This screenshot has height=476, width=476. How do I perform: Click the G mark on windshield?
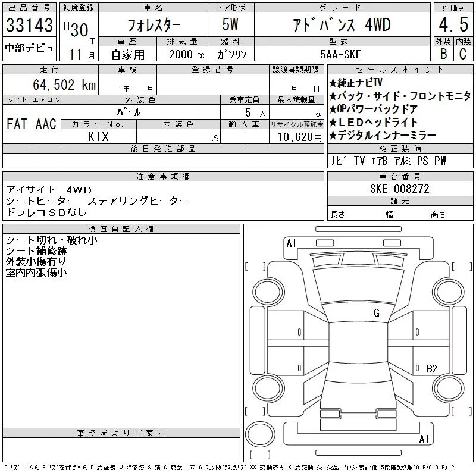click(377, 313)
